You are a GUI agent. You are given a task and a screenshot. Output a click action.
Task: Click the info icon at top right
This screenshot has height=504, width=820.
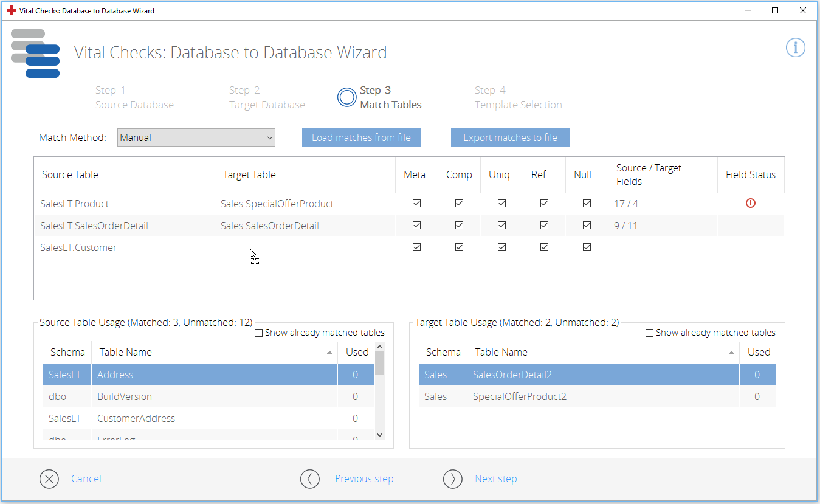pyautogui.click(x=795, y=47)
